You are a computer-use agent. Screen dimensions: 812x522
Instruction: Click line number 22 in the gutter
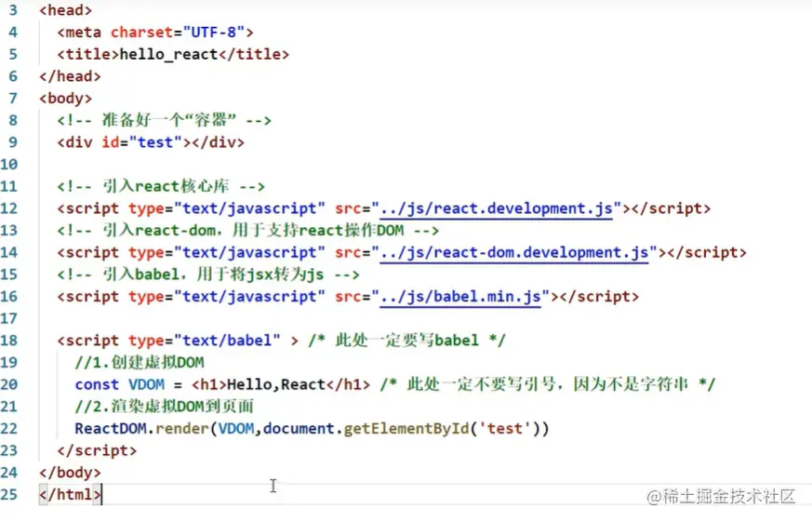point(8,429)
